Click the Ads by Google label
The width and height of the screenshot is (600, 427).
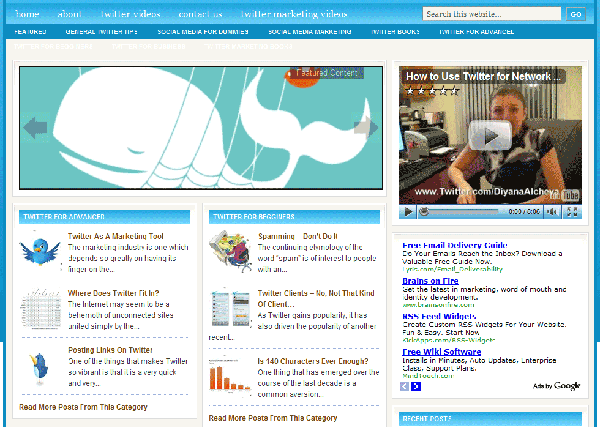pyautogui.click(x=556, y=386)
